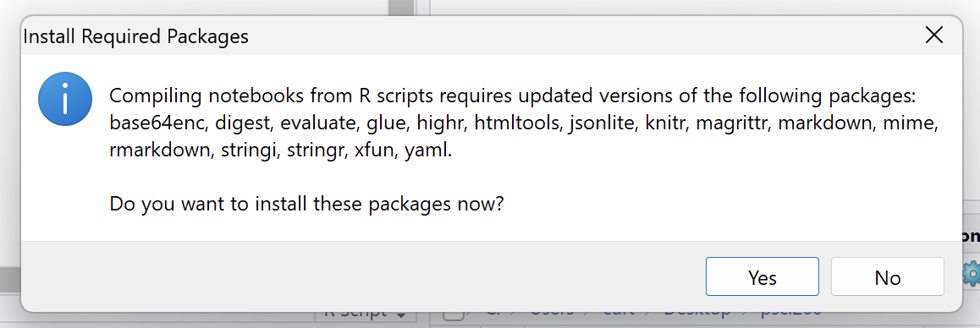Close the Install Required Packages dialog
This screenshot has width=980, height=328.
click(x=933, y=36)
